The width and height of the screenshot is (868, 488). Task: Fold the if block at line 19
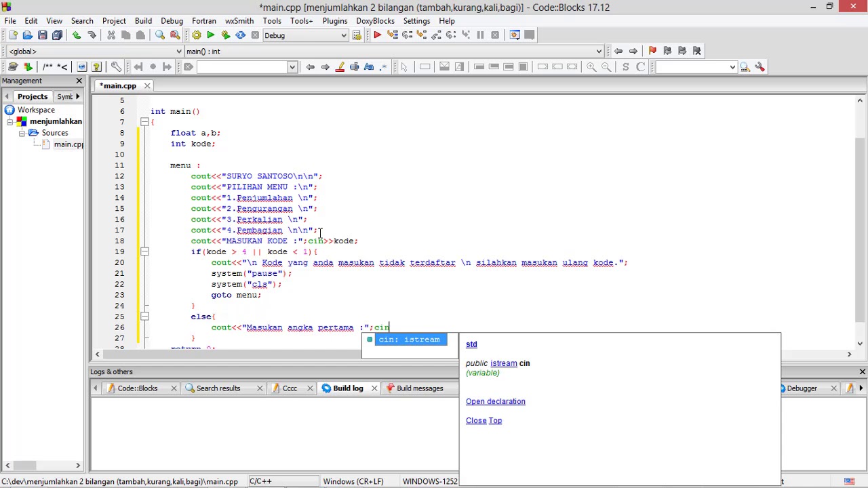point(144,251)
